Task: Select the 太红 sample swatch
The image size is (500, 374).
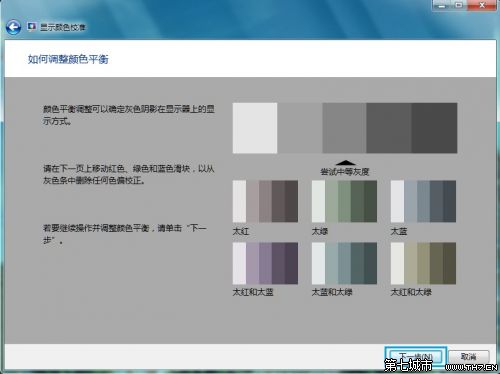Action: (x=265, y=201)
